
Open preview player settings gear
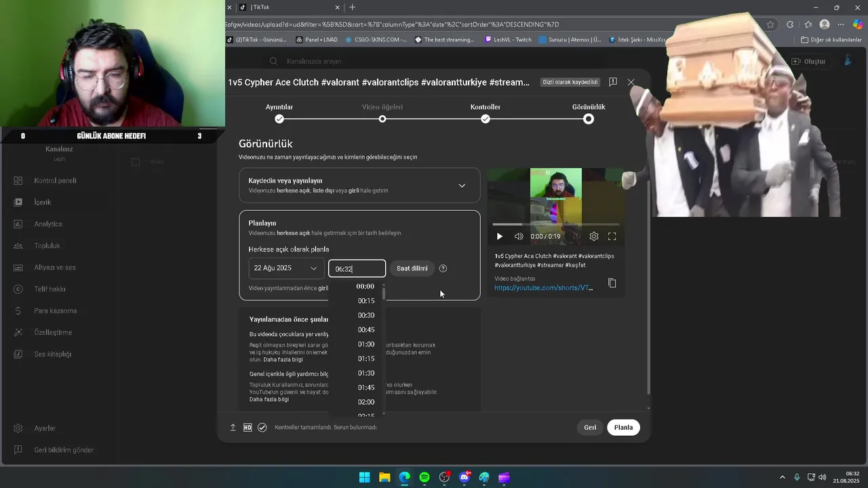594,237
